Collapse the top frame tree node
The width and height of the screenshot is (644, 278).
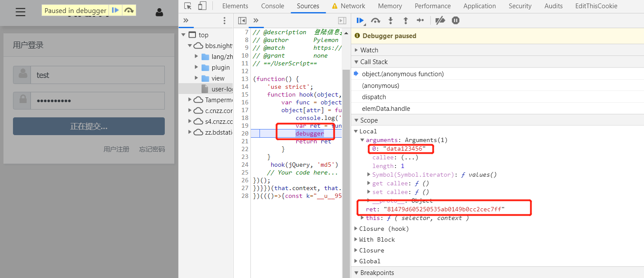(183, 35)
